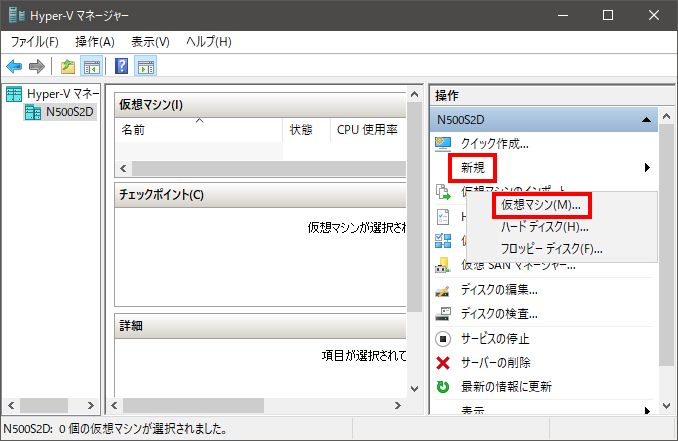This screenshot has height=441, width=678.
Task: Click サーバーの削除 action link
Action: (x=496, y=363)
